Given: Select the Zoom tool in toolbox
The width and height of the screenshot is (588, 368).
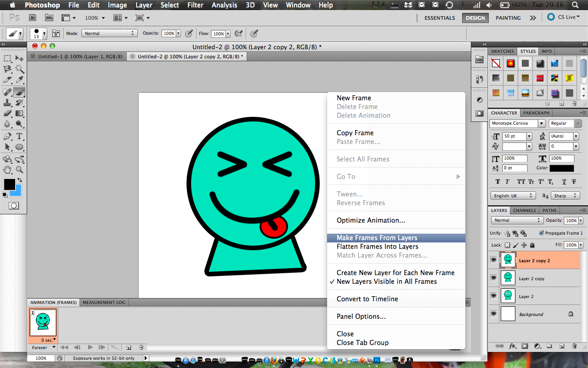Looking at the screenshot, I should point(19,170).
